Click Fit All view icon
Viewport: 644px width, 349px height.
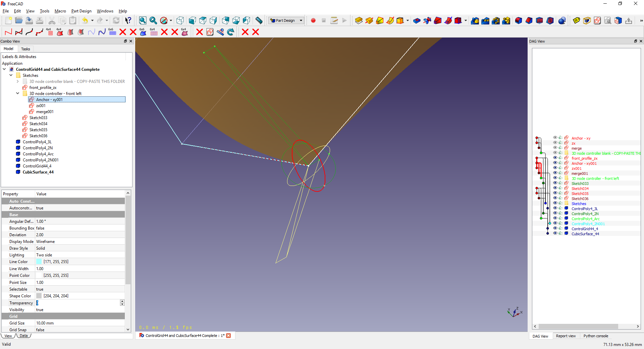[x=143, y=20]
